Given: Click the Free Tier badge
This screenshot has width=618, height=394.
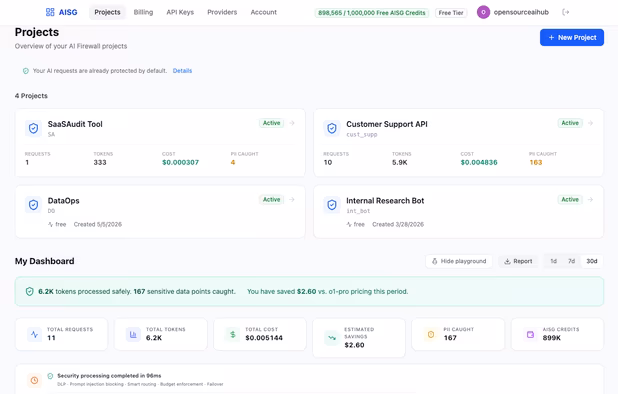Looking at the screenshot, I should coord(451,13).
